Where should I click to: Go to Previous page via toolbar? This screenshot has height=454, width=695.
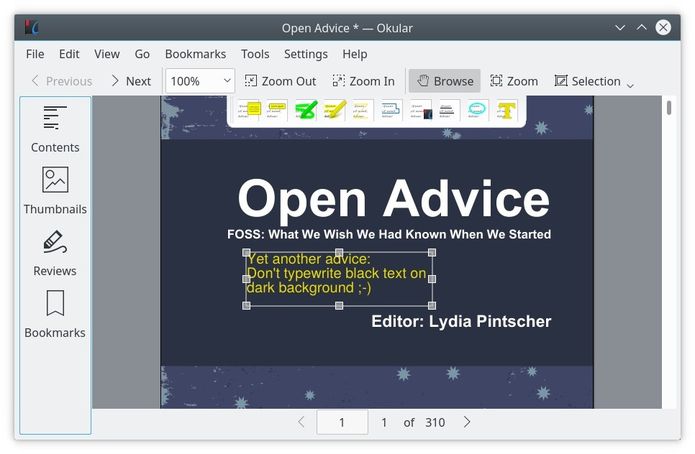coord(62,81)
